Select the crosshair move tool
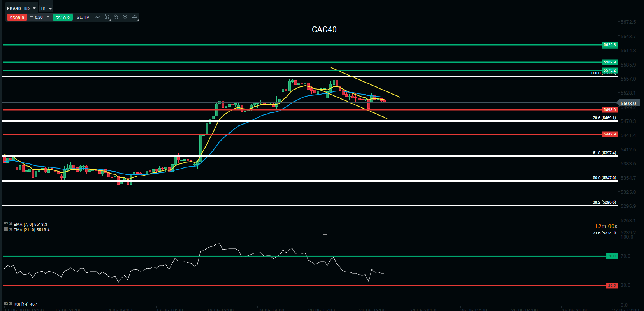The width and height of the screenshot is (644, 311). click(135, 17)
